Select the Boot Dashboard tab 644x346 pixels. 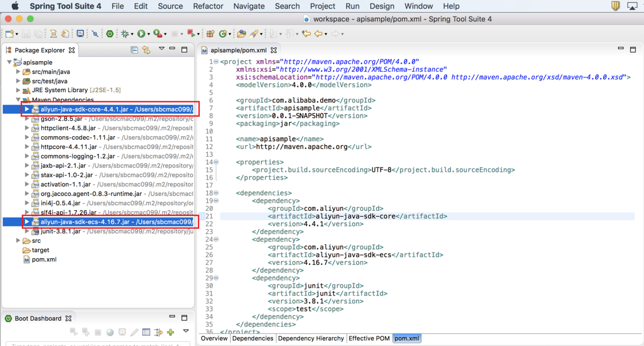tap(38, 318)
